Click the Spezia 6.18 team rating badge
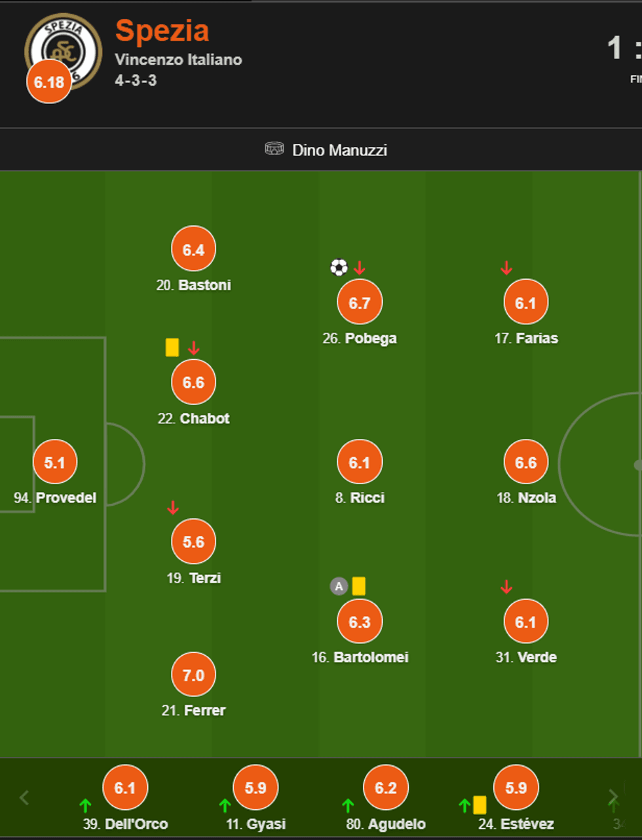The image size is (642, 840). point(49,82)
